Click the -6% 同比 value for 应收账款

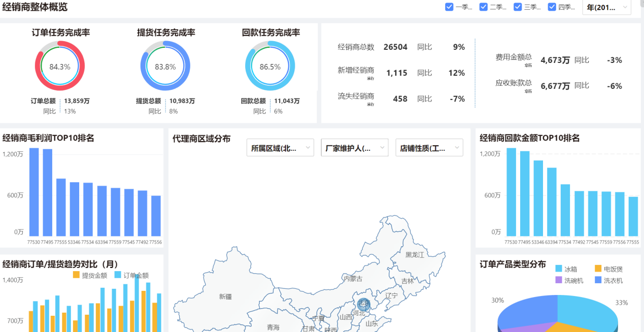615,86
